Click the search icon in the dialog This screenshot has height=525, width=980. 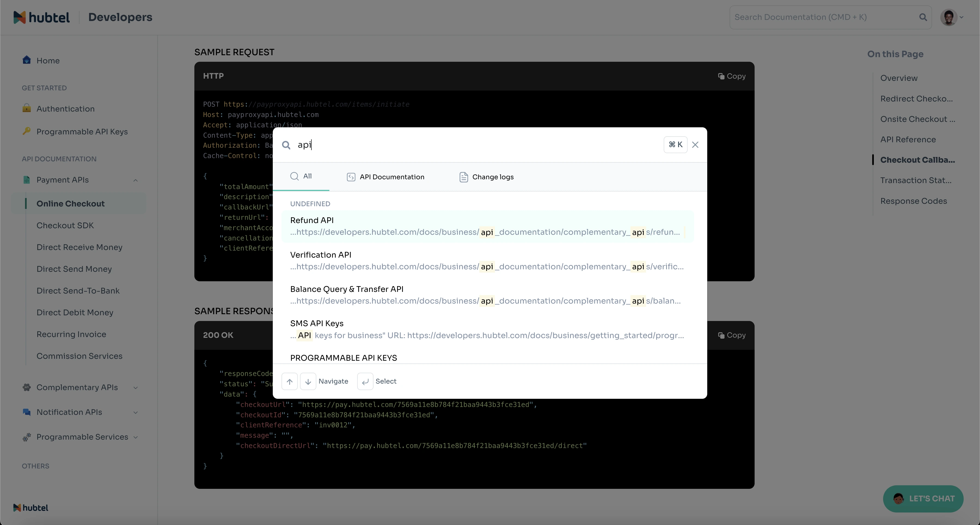tap(286, 145)
